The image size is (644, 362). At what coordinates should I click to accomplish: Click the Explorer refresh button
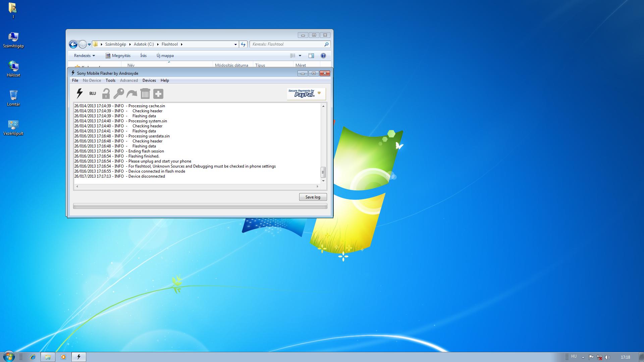coord(243,44)
